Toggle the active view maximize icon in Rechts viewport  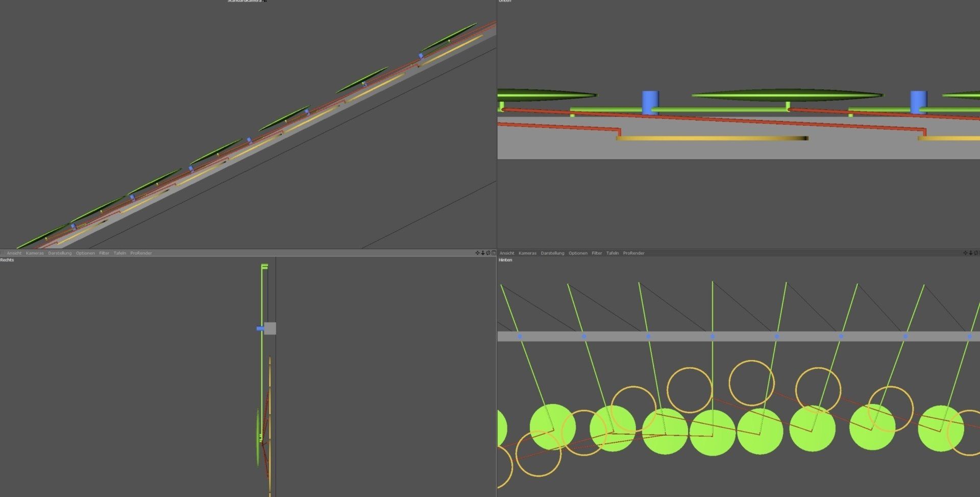(494, 253)
